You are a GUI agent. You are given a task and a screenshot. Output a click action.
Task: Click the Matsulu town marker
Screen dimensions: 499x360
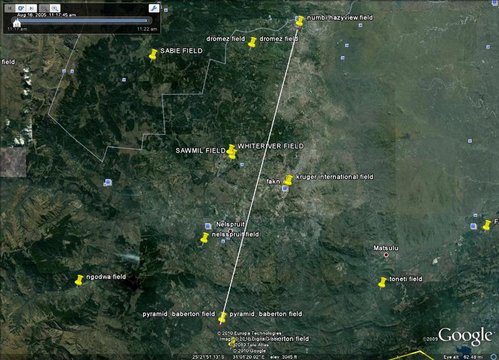coord(386,255)
